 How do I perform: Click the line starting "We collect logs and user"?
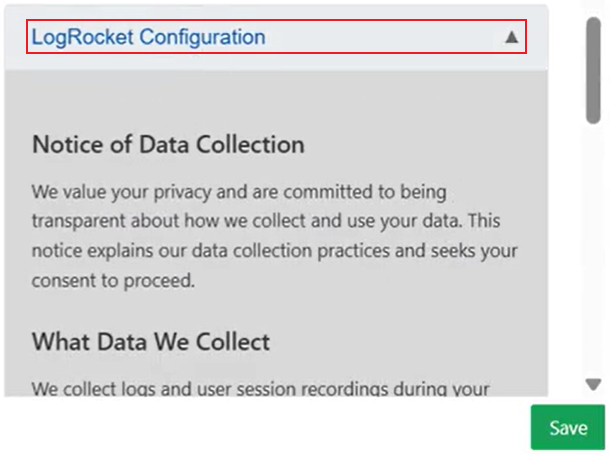260,388
